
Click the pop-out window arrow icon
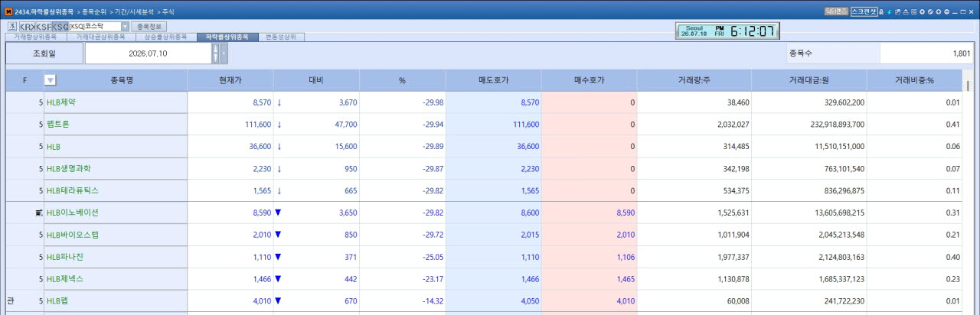[897, 12]
